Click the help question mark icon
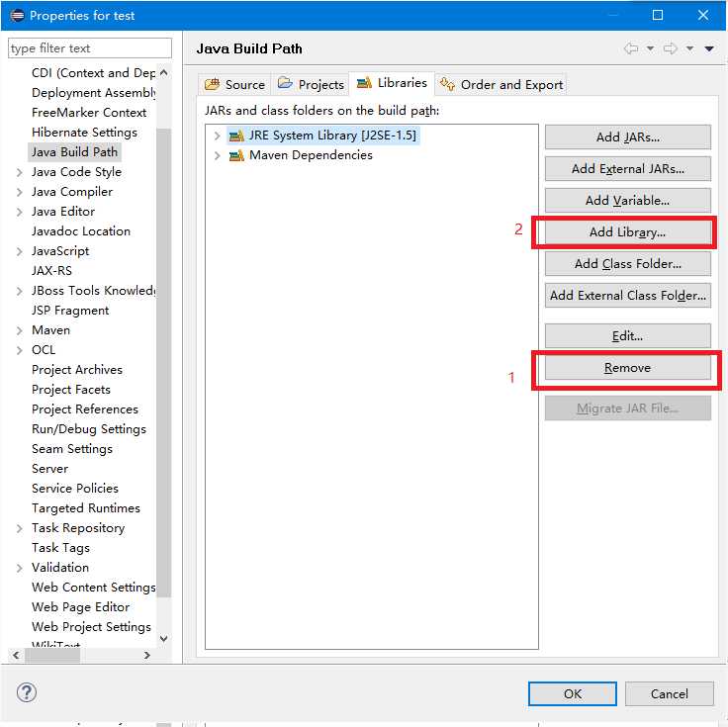 (27, 692)
